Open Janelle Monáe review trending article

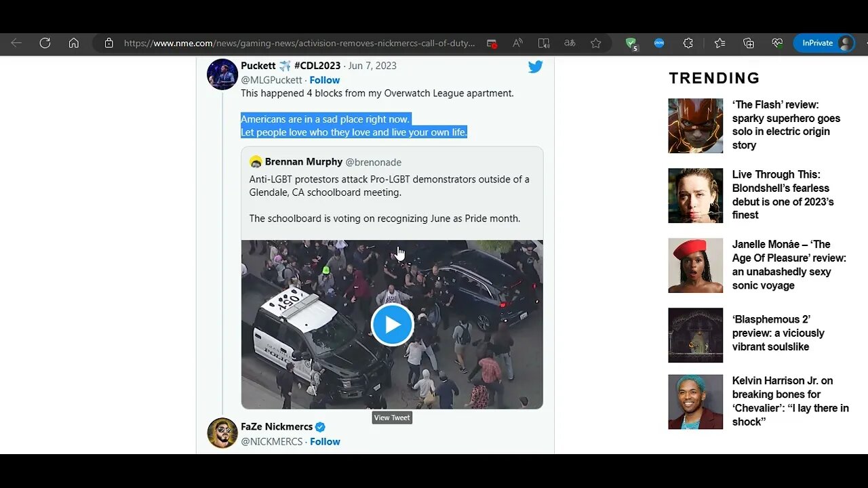789,265
